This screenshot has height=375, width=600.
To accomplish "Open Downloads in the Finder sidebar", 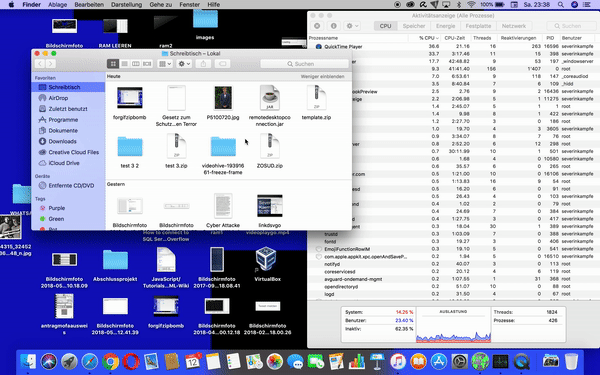I will point(62,141).
